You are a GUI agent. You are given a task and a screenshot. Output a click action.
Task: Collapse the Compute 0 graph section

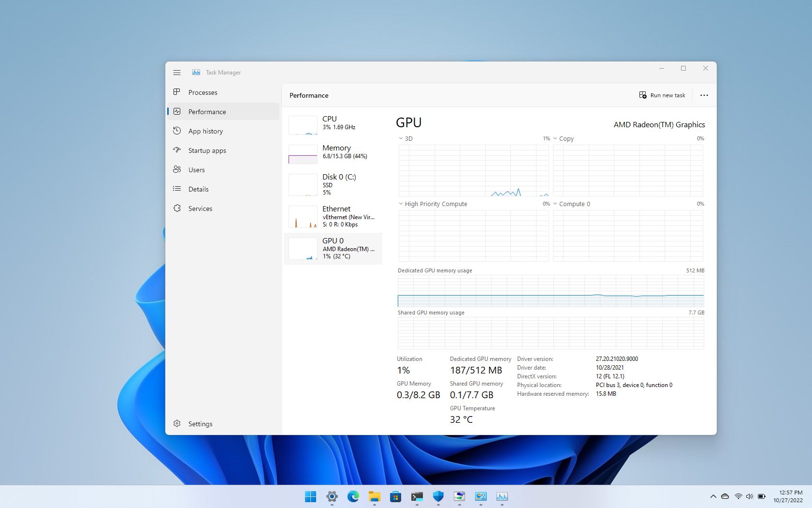pyautogui.click(x=555, y=204)
